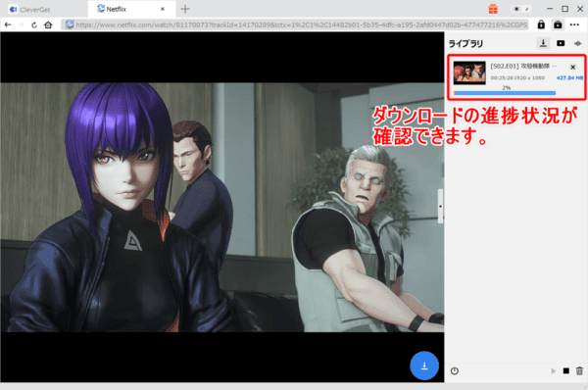
Task: Start all downloads with play icon
Action: click(x=553, y=371)
